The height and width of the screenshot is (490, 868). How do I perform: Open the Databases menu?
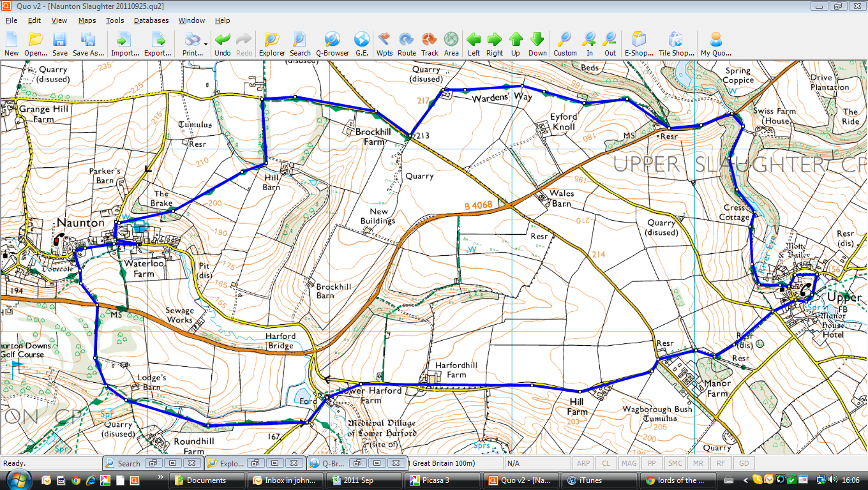(151, 20)
